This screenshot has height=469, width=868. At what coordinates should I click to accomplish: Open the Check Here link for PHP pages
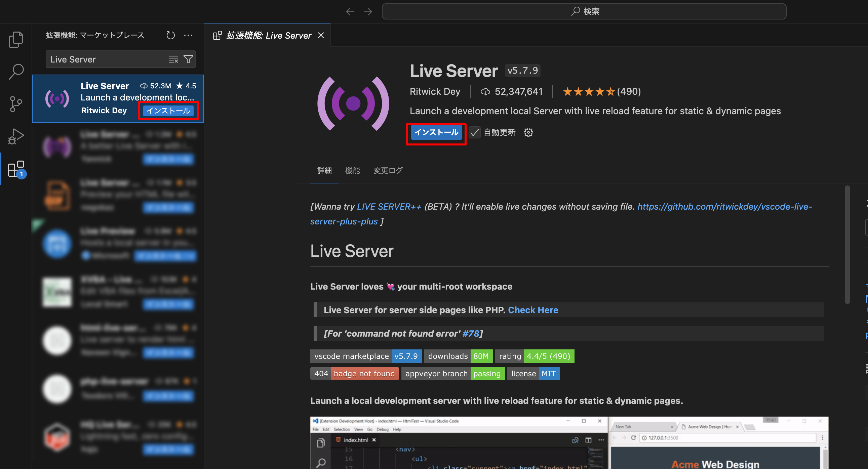(533, 310)
